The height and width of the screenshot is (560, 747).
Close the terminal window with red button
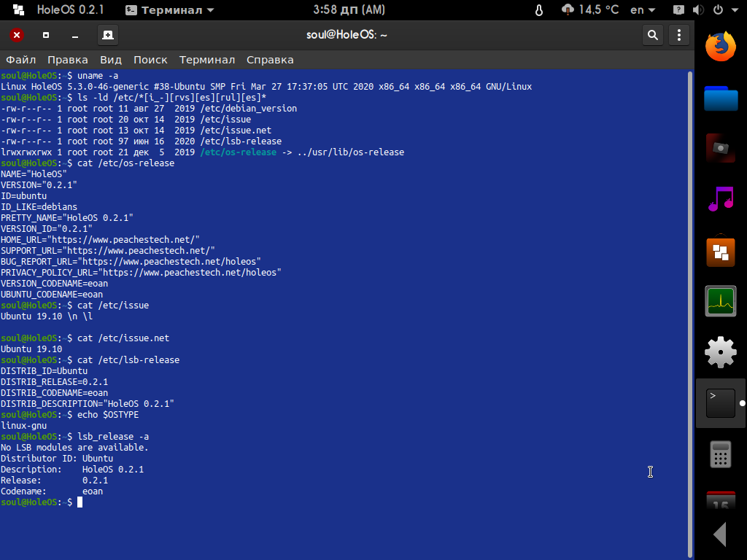[17, 35]
